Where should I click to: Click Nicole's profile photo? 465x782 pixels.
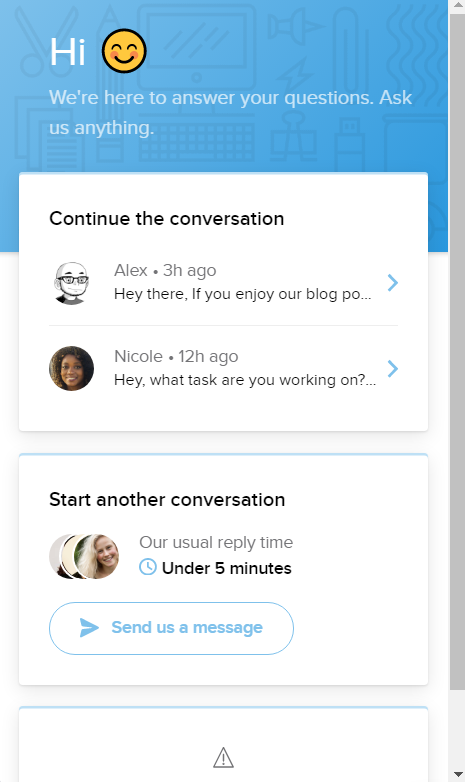pyautogui.click(x=71, y=369)
